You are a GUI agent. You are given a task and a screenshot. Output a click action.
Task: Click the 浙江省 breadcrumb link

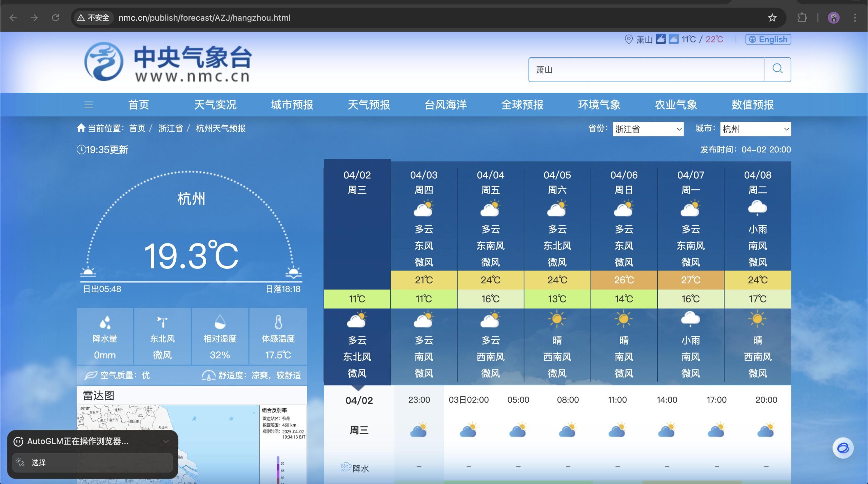(x=171, y=128)
